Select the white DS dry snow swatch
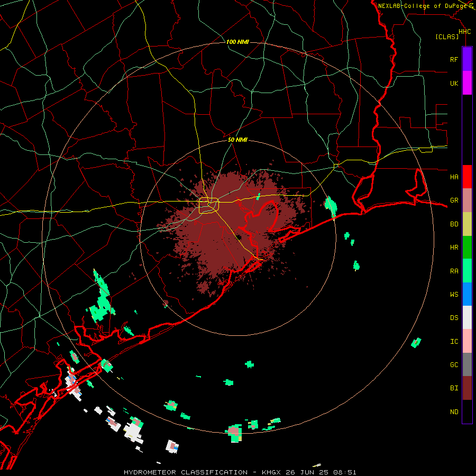 [x=467, y=317]
